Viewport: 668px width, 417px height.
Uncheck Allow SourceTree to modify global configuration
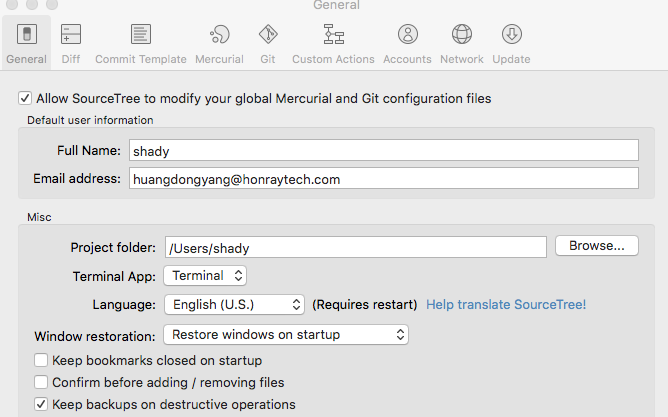(x=25, y=99)
